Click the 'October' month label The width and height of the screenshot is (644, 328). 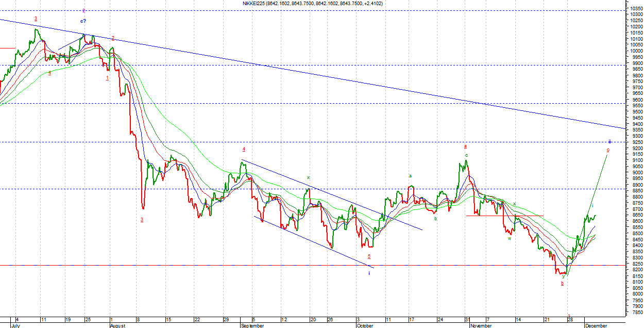[364, 325]
